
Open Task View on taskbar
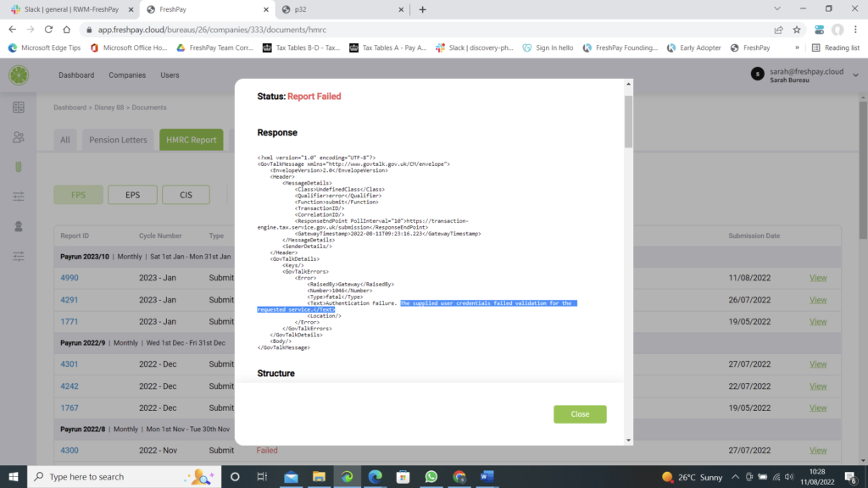[263, 476]
